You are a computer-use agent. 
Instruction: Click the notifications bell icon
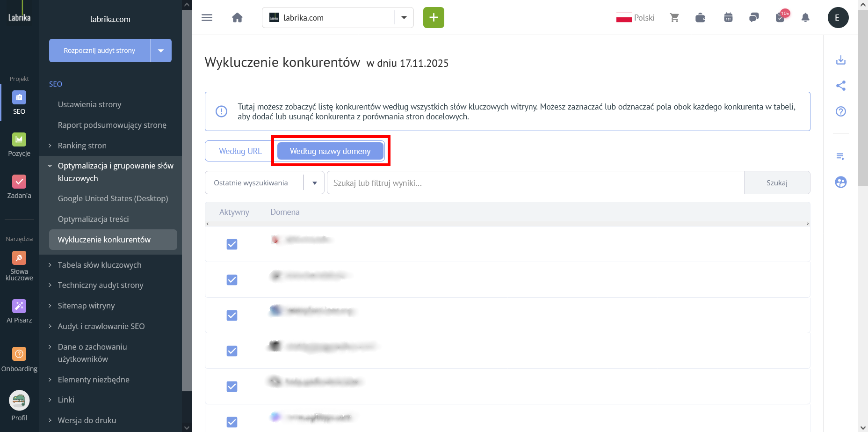pos(805,18)
